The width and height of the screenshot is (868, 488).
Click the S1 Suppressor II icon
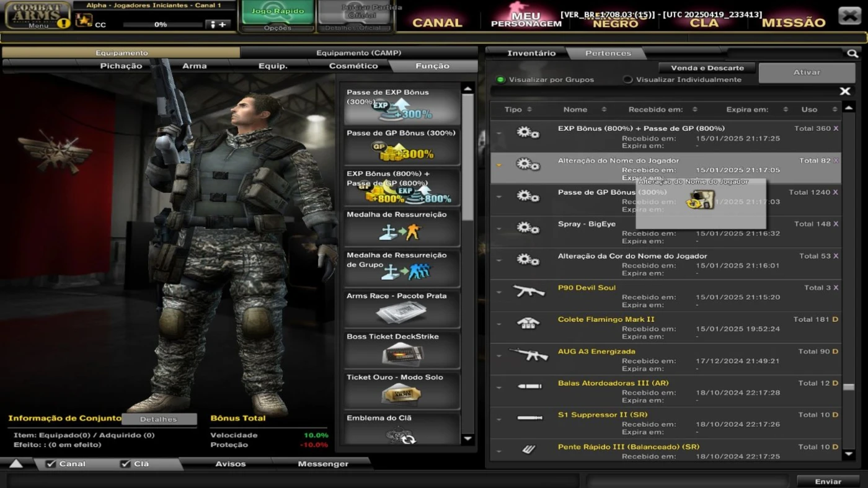[x=529, y=418]
